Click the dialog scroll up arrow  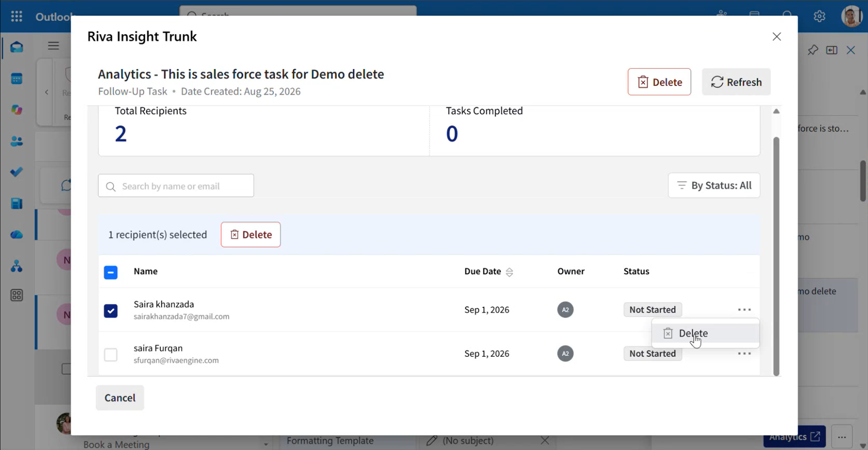(776, 111)
